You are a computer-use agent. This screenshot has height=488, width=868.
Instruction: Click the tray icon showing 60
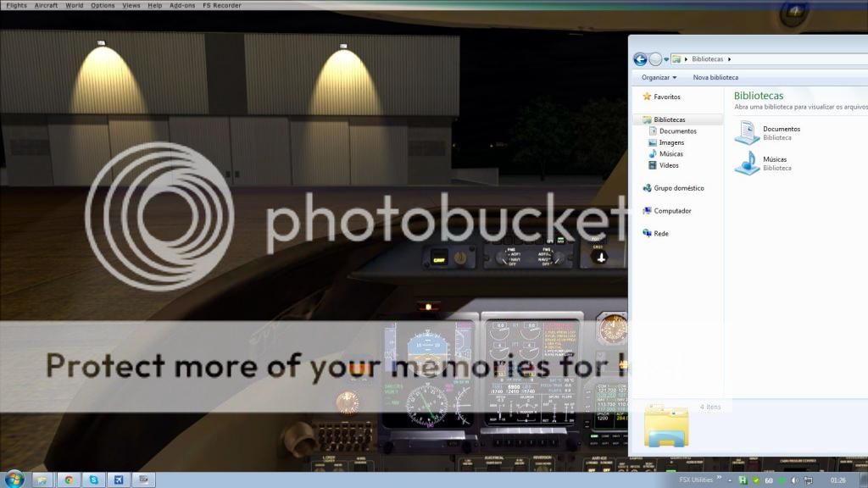768,480
